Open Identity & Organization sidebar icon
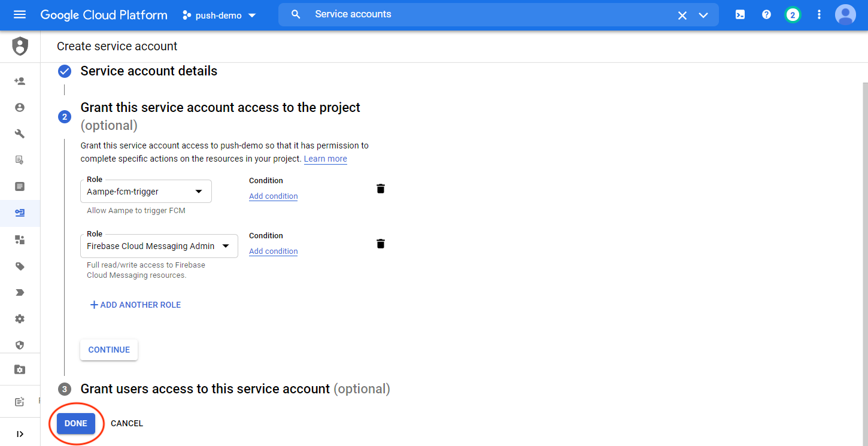The image size is (868, 446). pyautogui.click(x=20, y=107)
